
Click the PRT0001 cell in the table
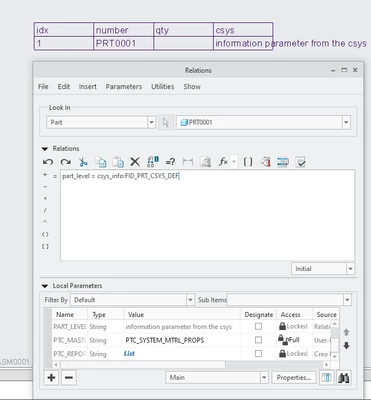coord(123,44)
